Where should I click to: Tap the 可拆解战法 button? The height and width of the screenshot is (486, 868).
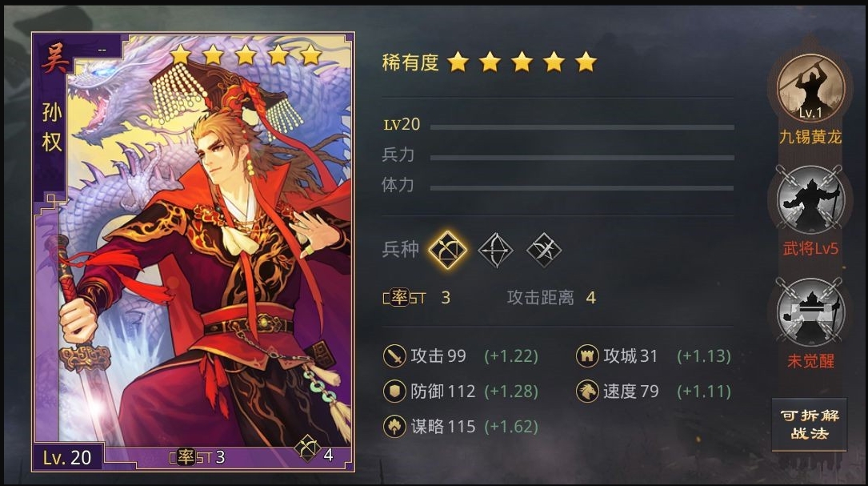[x=810, y=424]
